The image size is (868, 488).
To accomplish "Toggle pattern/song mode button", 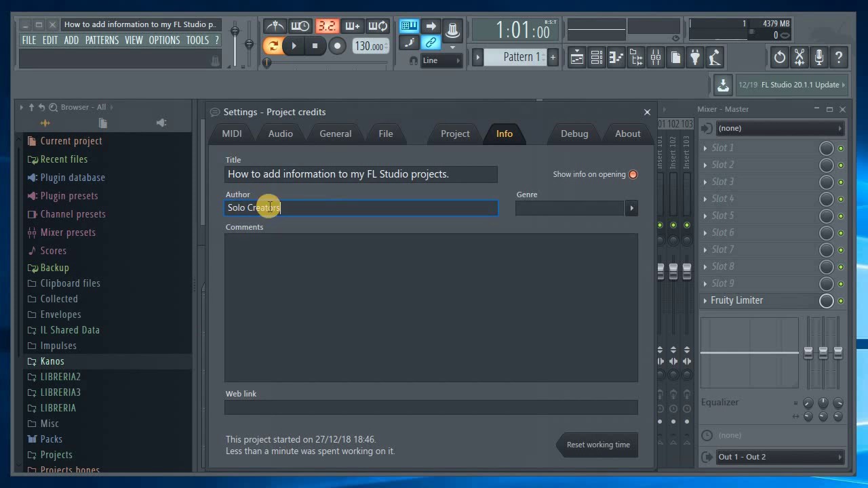I will [273, 45].
